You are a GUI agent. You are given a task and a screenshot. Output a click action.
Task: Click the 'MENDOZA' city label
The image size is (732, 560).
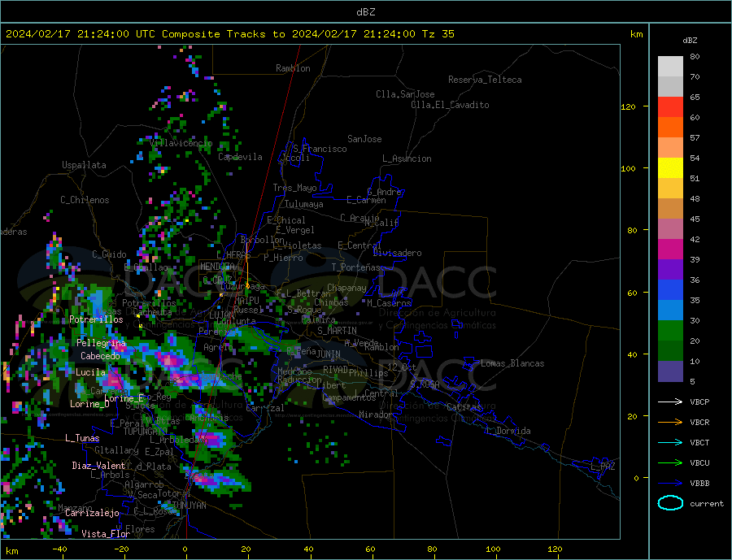point(217,267)
